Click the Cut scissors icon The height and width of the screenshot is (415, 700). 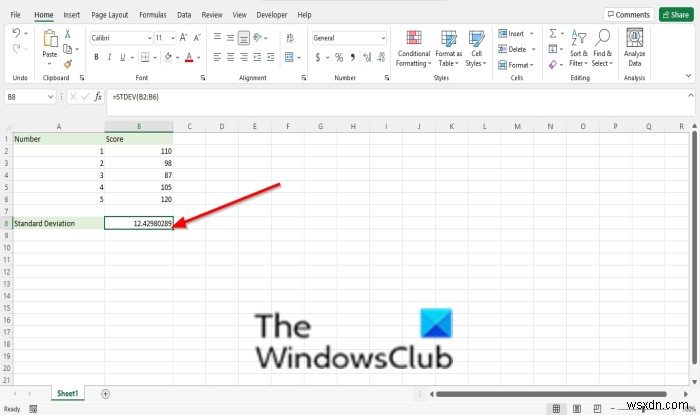(67, 33)
